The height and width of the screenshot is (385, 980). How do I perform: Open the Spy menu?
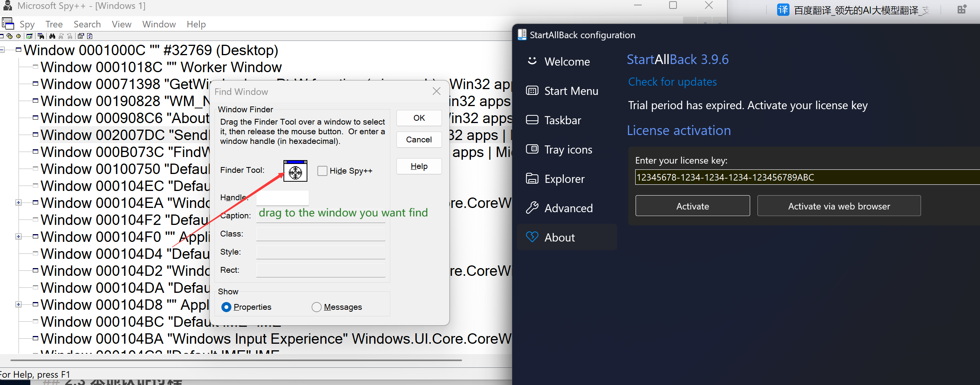pyautogui.click(x=27, y=24)
